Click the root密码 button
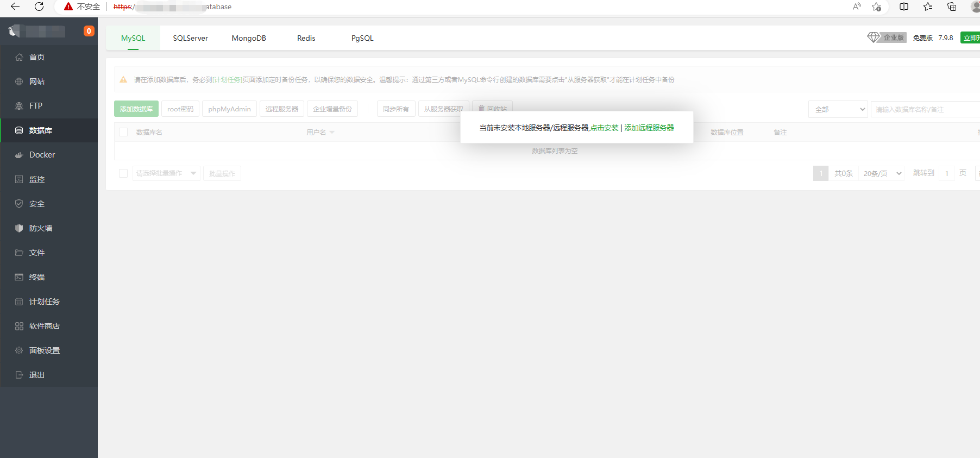 (180, 109)
